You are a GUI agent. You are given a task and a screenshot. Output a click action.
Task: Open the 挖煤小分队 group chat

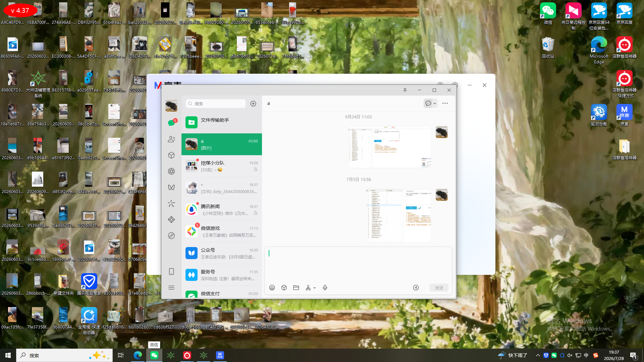[222, 166]
